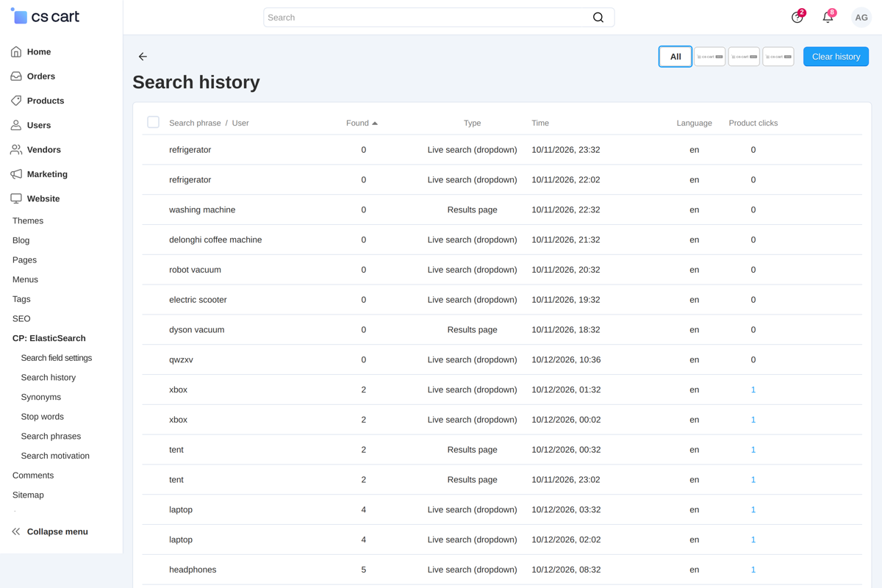
Task: Select the 'qwzxv' search phrase
Action: 181,360
